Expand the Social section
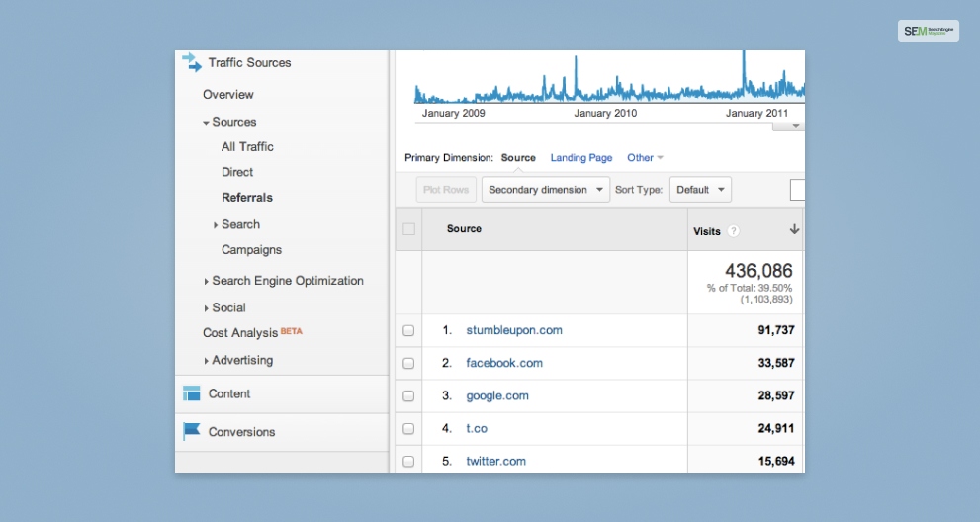 click(207, 308)
